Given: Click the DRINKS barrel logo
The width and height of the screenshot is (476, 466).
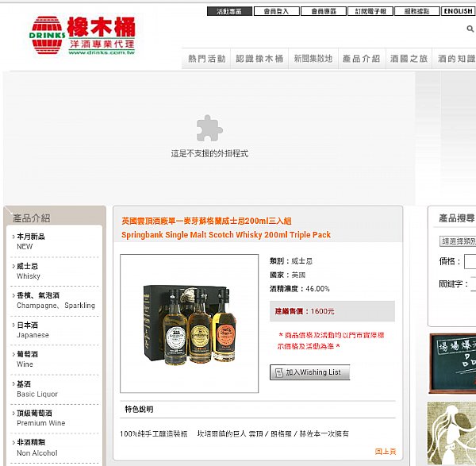Looking at the screenshot, I should click(x=83, y=35).
